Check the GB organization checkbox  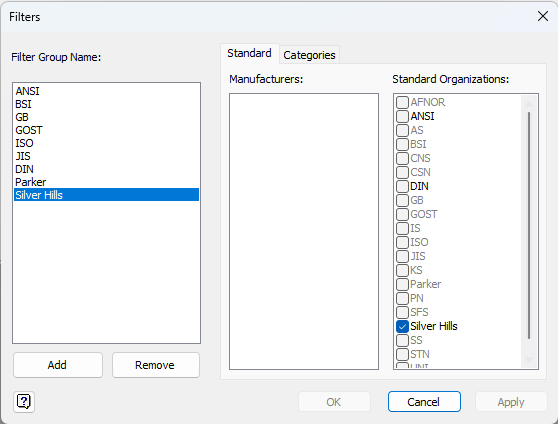(x=402, y=200)
